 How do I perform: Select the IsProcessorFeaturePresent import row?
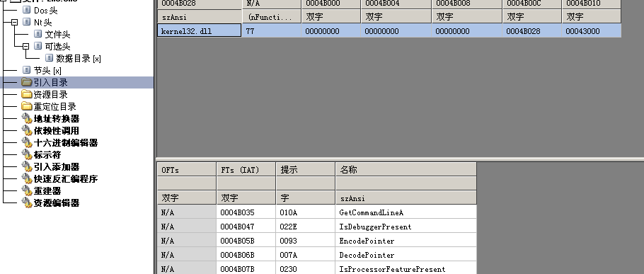316,268
